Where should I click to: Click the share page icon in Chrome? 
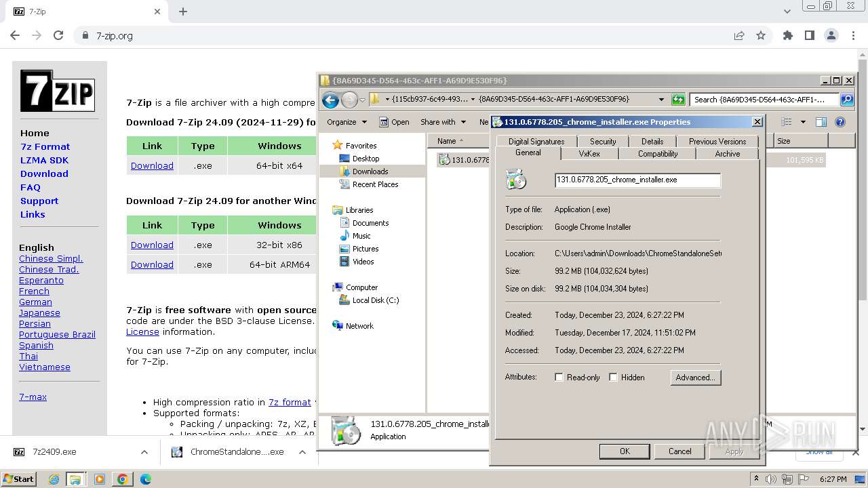click(x=739, y=36)
